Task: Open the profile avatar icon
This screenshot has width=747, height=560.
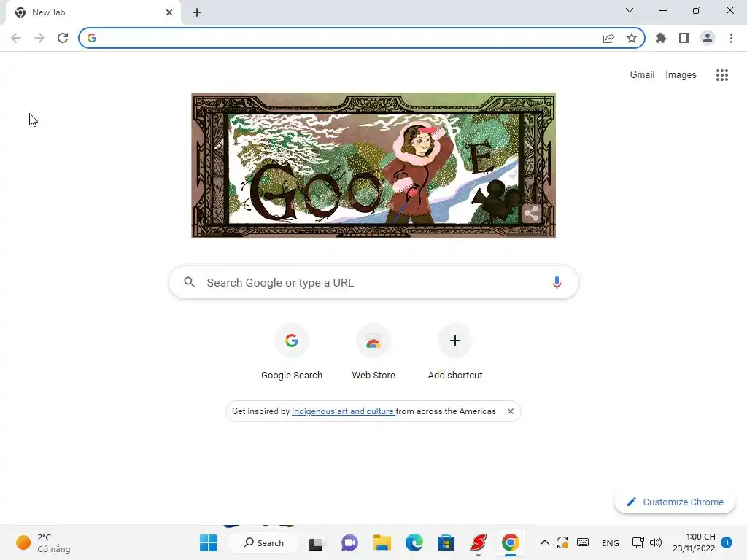Action: pyautogui.click(x=708, y=38)
